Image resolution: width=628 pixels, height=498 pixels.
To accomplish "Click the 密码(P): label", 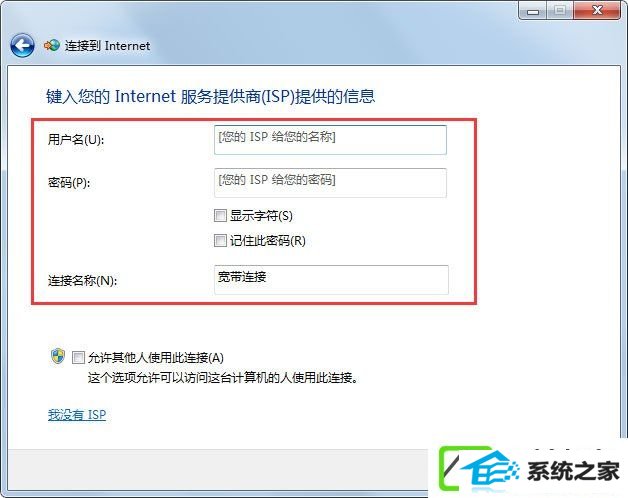I will [x=69, y=183].
